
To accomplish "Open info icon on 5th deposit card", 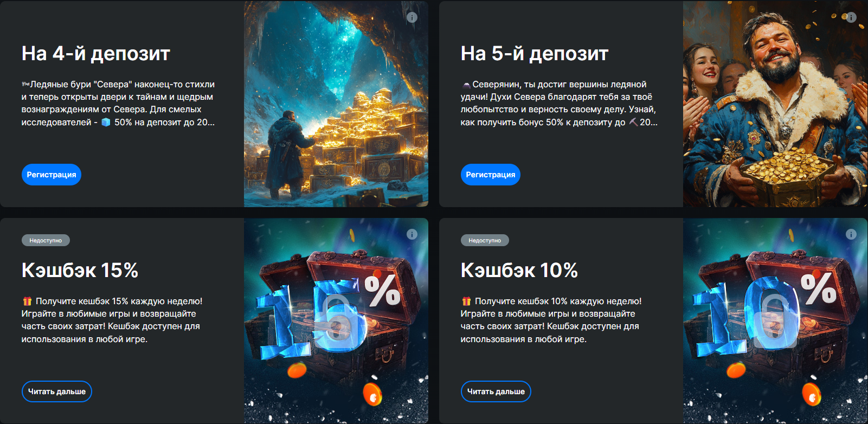I will 851,17.
